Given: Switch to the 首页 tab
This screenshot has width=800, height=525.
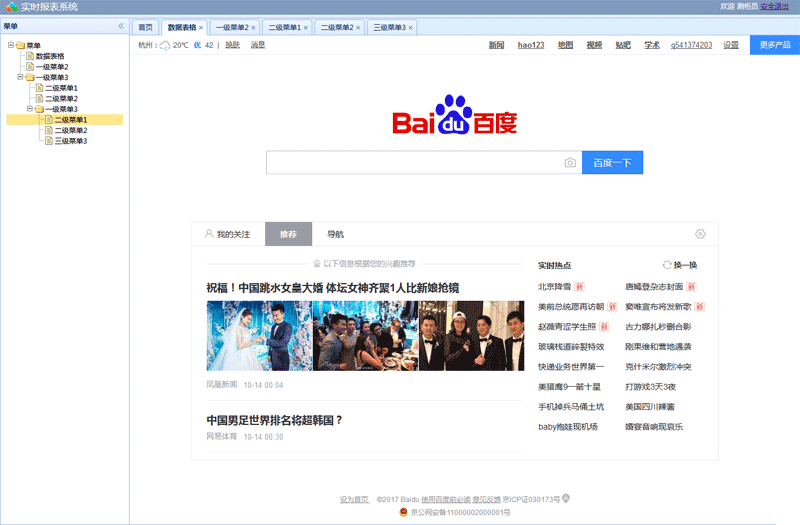Looking at the screenshot, I should point(146,27).
